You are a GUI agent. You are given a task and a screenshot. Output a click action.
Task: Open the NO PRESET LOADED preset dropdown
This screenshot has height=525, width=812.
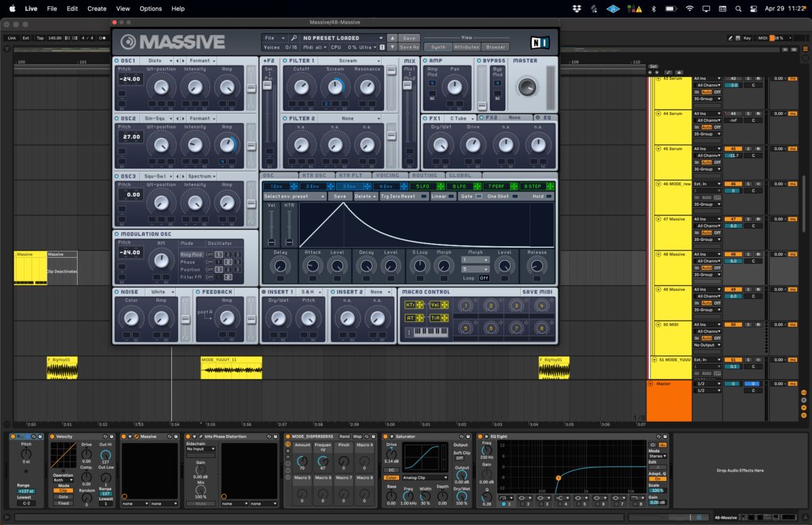coord(342,38)
